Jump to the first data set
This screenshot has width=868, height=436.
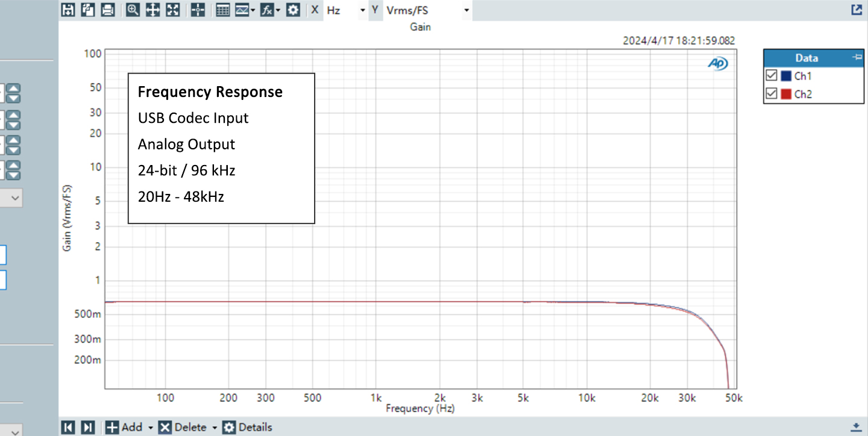point(69,427)
